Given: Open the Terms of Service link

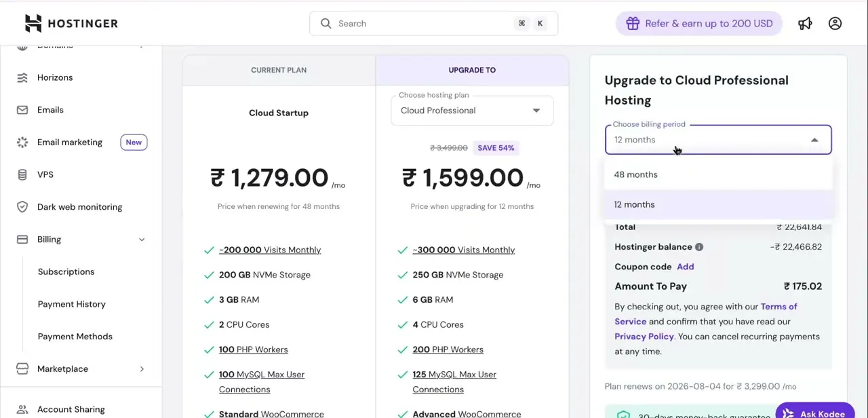Looking at the screenshot, I should (x=705, y=314).
